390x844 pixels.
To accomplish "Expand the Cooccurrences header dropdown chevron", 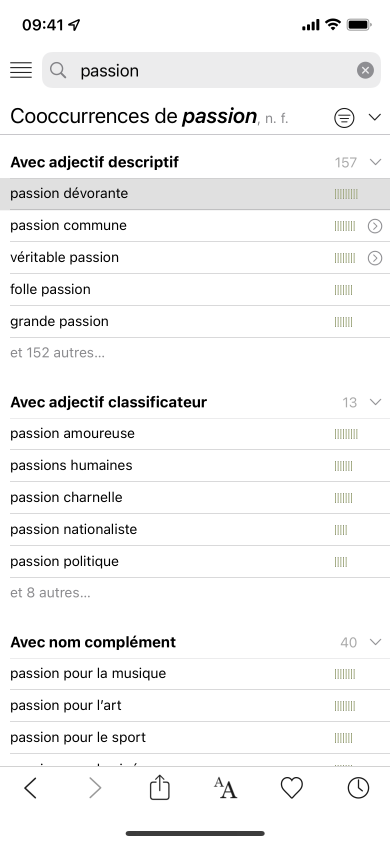I will 375,117.
